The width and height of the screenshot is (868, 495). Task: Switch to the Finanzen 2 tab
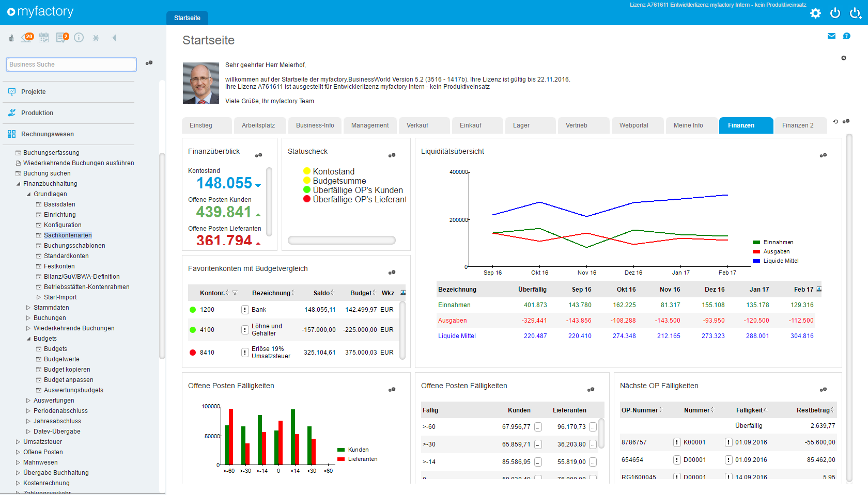(797, 125)
